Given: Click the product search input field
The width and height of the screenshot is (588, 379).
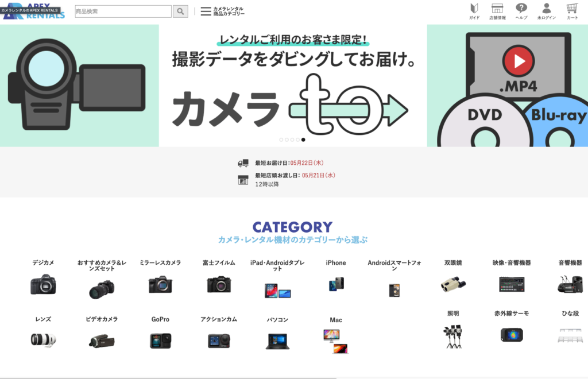Looking at the screenshot, I should pyautogui.click(x=123, y=11).
